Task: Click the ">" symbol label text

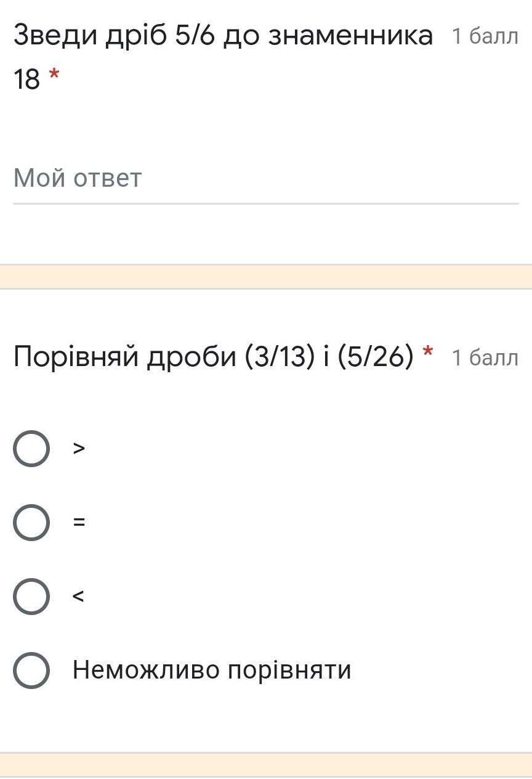Action: coord(79,449)
